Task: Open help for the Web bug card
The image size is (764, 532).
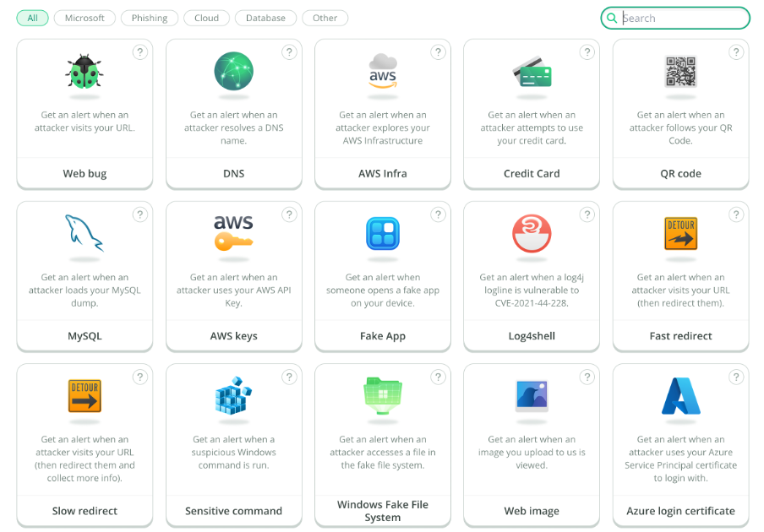Action: 140,52
